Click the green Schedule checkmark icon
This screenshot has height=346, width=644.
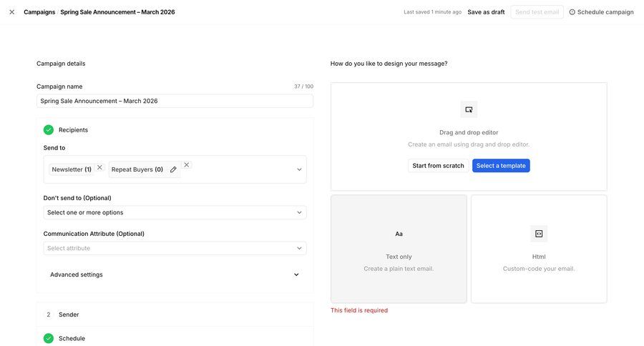pyautogui.click(x=49, y=338)
